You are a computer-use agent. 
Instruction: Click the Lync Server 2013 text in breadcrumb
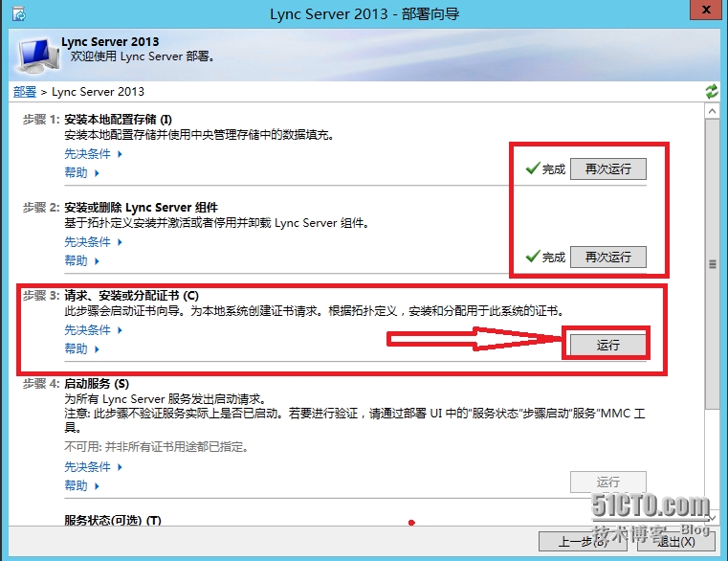point(98,92)
